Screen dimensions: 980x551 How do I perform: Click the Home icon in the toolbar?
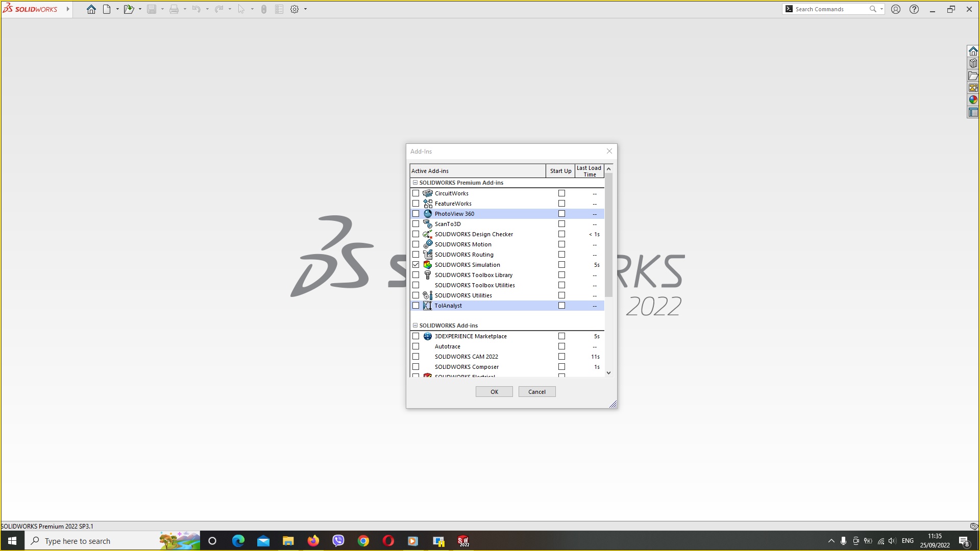(x=91, y=9)
